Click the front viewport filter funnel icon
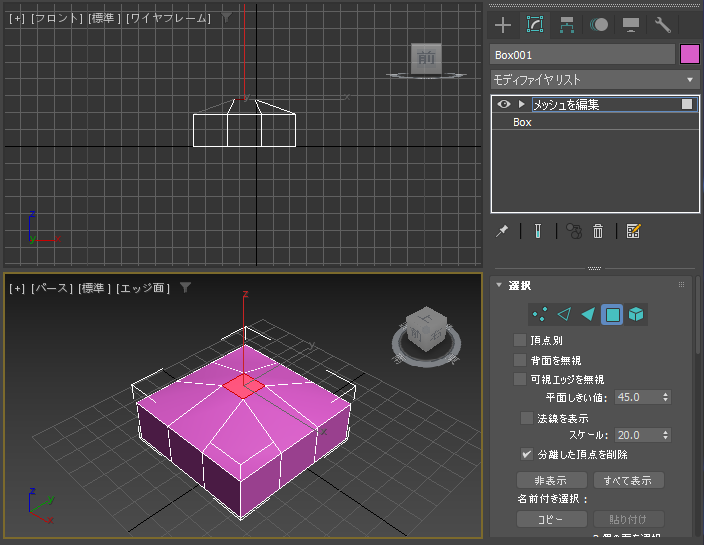704x545 pixels. [226, 18]
